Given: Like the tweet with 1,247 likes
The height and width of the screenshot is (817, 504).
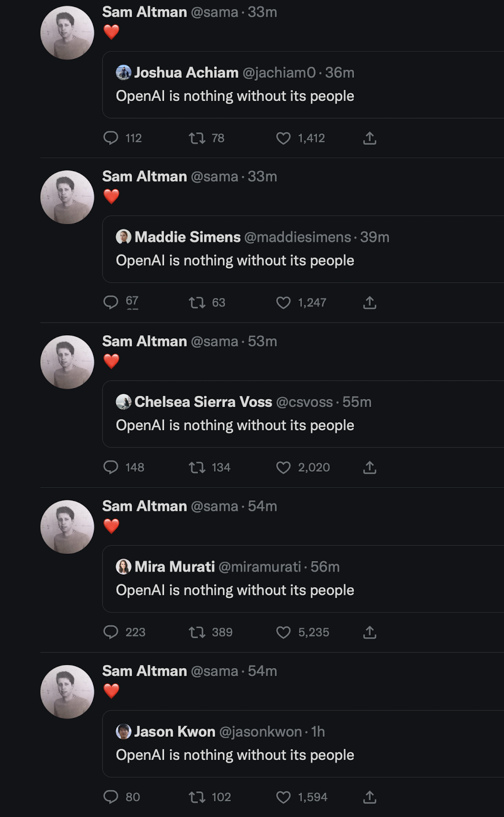Looking at the screenshot, I should [x=283, y=302].
